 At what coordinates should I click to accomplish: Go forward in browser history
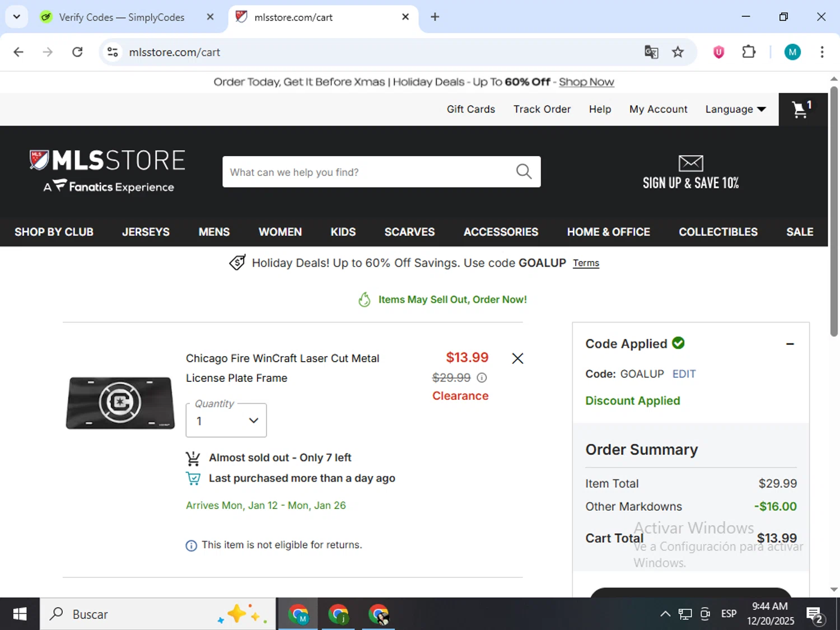pyautogui.click(x=48, y=52)
